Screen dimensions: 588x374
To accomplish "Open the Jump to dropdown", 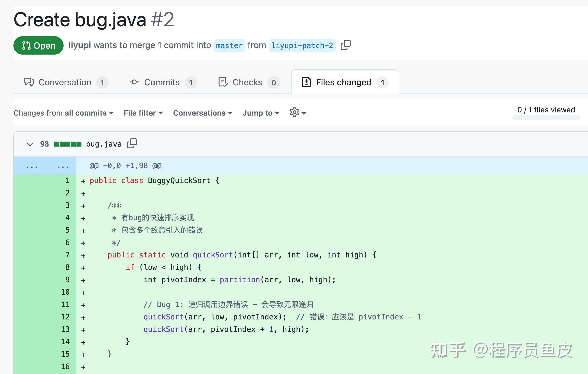I will [261, 113].
